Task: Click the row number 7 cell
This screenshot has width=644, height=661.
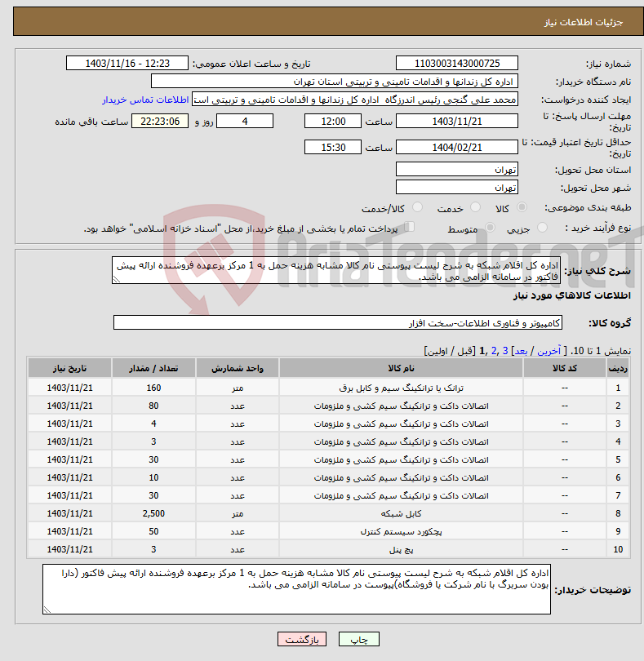Action: click(x=618, y=495)
